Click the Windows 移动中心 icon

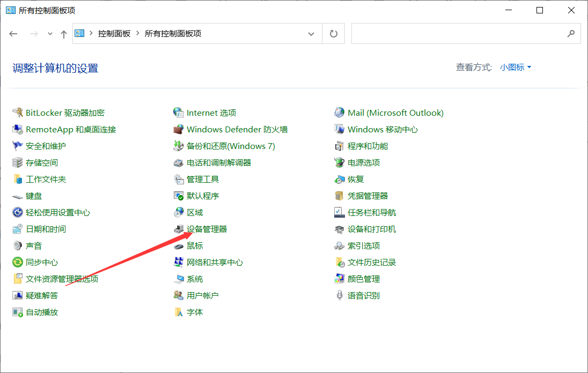pyautogui.click(x=340, y=130)
